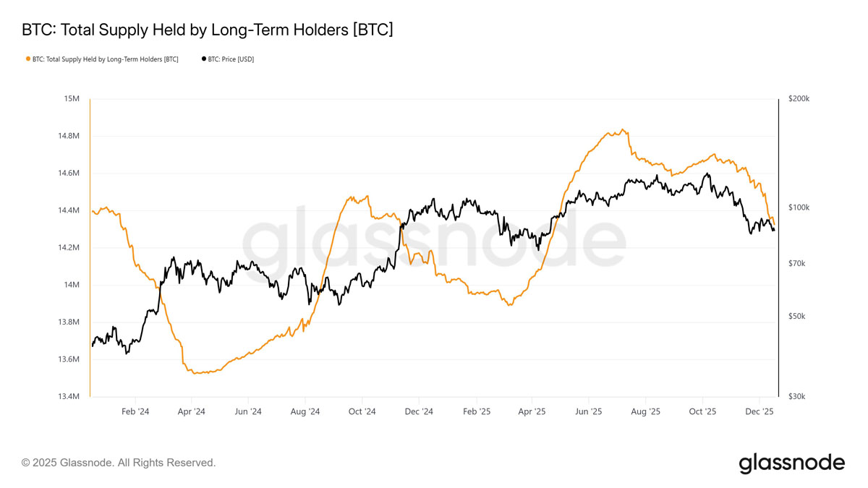Select the Dec '24 x-axis marker
This screenshot has width=868, height=488.
pos(419,411)
